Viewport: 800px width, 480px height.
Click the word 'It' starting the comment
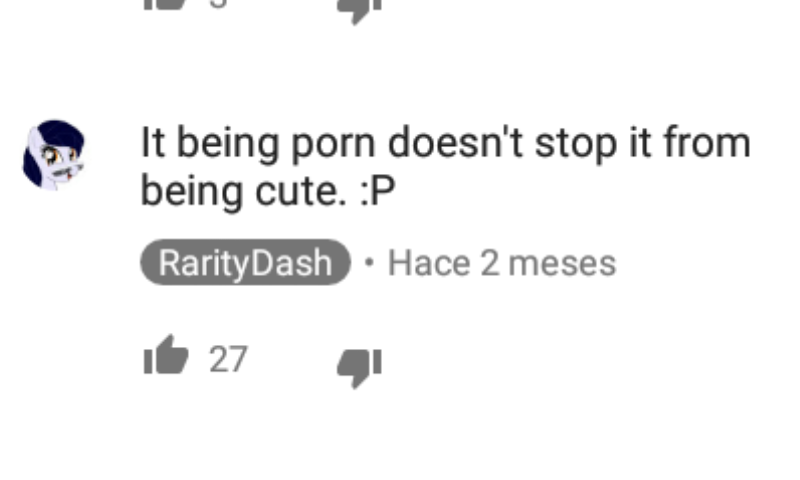coord(153,142)
